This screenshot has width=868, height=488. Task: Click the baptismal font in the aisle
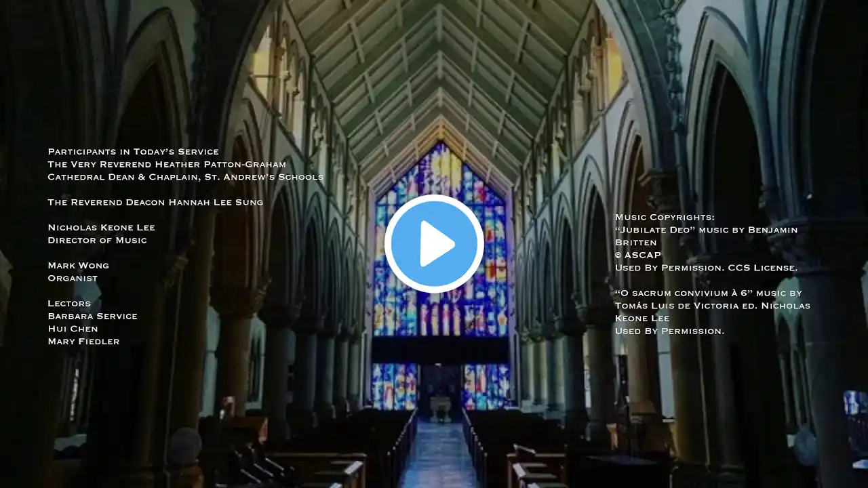[x=441, y=409]
